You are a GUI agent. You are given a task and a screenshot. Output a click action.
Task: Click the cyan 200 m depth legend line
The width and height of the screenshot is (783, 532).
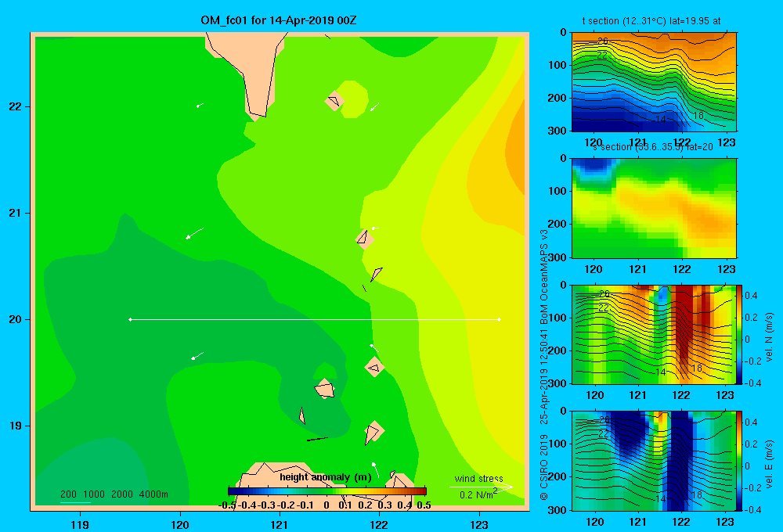75,502
